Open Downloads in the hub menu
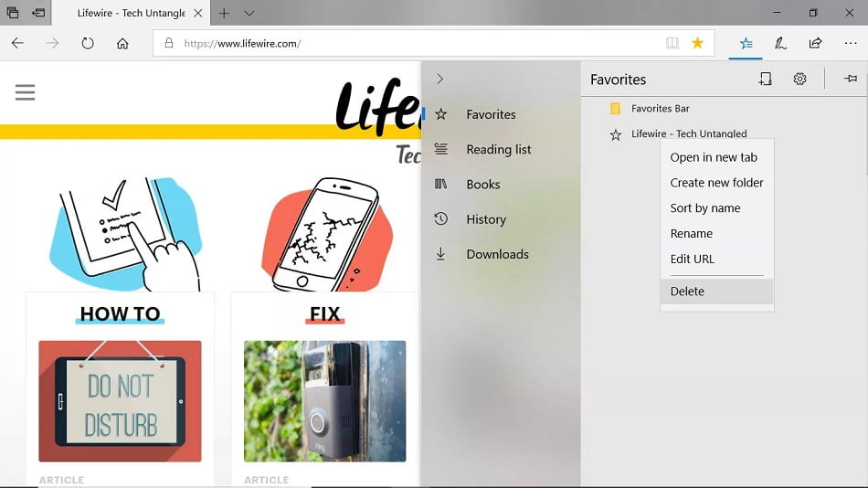Screen dimensions: 868x488 tap(501, 254)
